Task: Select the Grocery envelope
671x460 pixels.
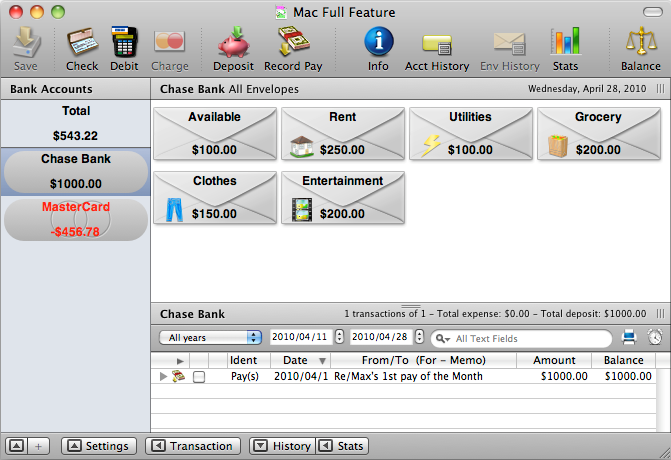Action: (x=598, y=135)
